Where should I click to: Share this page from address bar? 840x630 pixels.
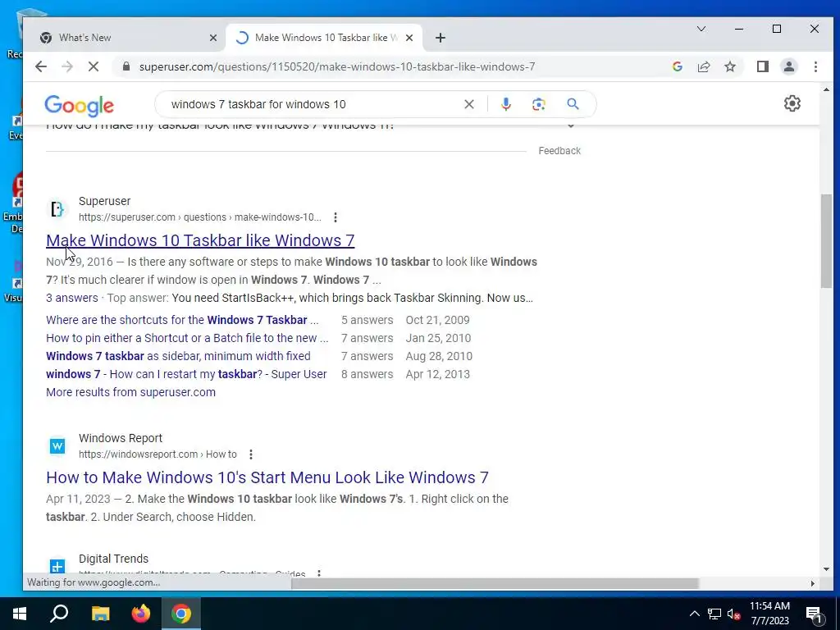coord(703,66)
